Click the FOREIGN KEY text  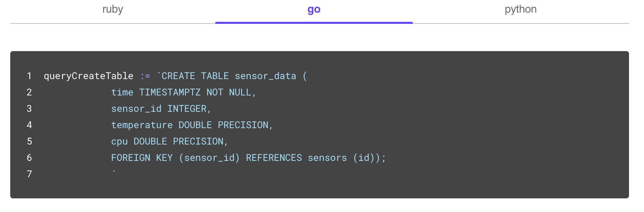tap(142, 158)
